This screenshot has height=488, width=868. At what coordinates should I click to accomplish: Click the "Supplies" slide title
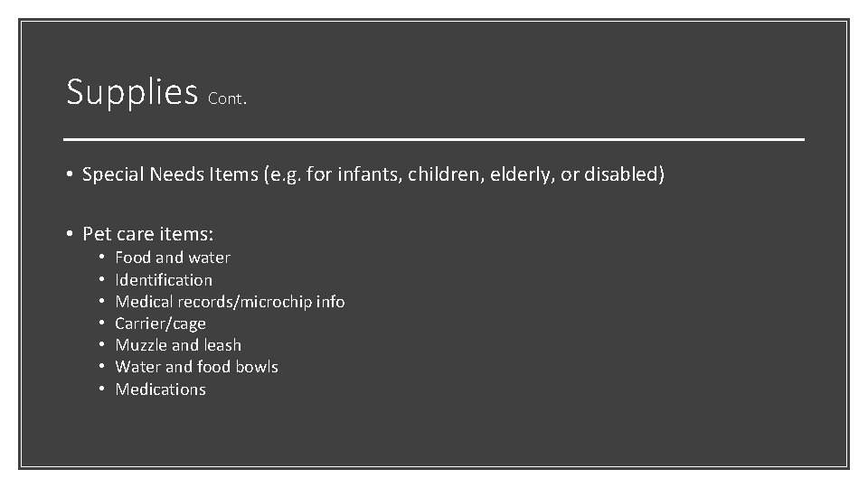point(131,92)
